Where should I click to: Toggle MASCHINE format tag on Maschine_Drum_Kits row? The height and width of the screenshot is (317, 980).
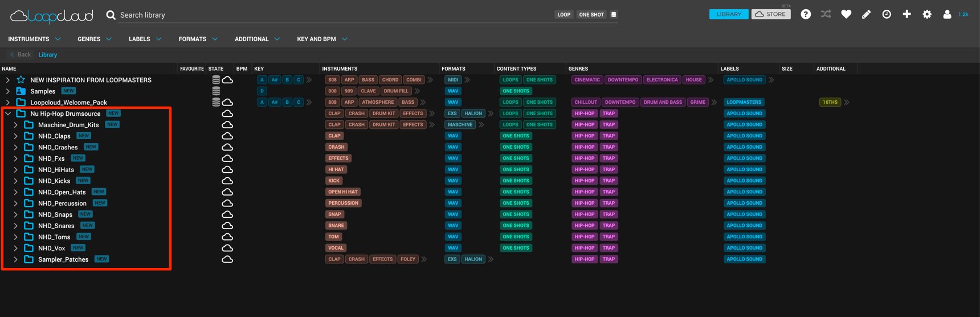coord(460,125)
